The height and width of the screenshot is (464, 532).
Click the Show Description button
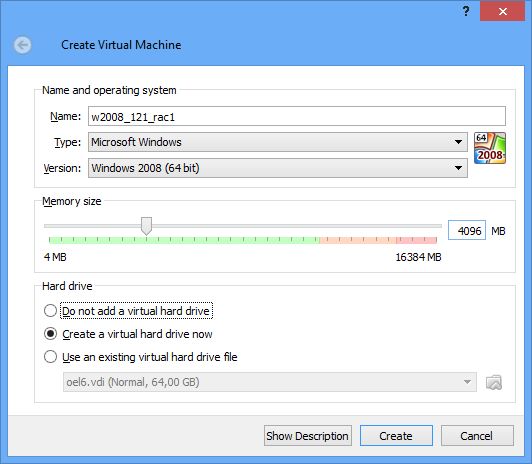pos(307,436)
